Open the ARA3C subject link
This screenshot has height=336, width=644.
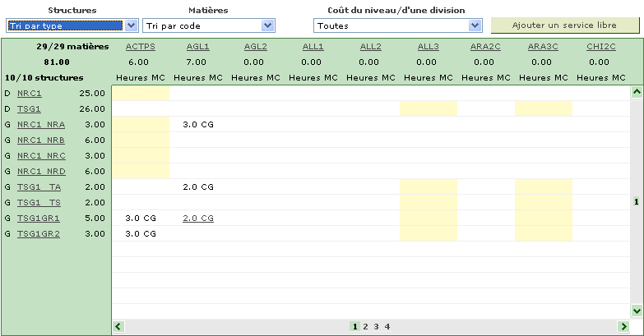pyautogui.click(x=543, y=46)
